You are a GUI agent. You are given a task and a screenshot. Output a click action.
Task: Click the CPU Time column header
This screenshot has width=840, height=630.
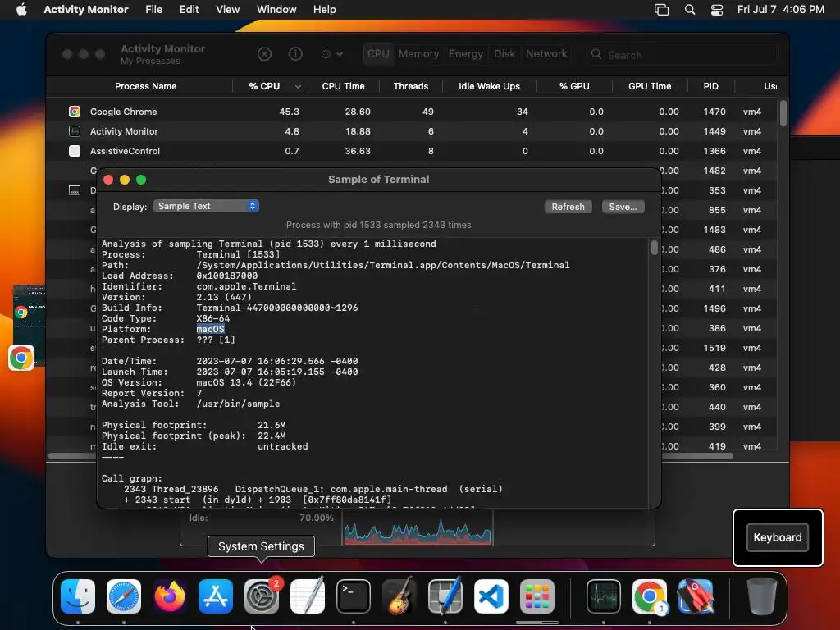tap(344, 86)
